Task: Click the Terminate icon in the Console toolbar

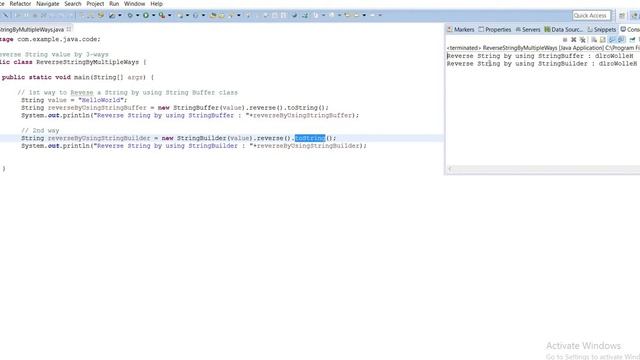Action: (565, 40)
